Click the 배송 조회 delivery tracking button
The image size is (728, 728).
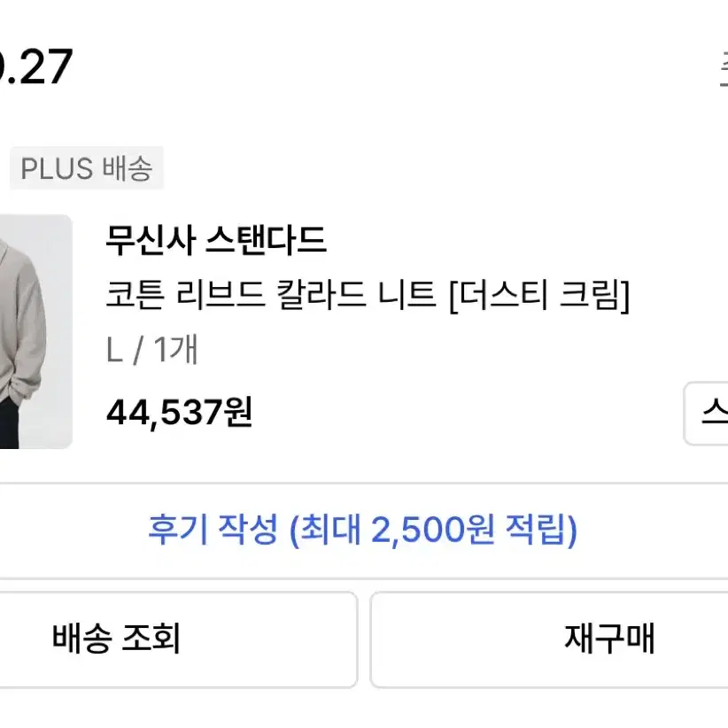click(178, 639)
